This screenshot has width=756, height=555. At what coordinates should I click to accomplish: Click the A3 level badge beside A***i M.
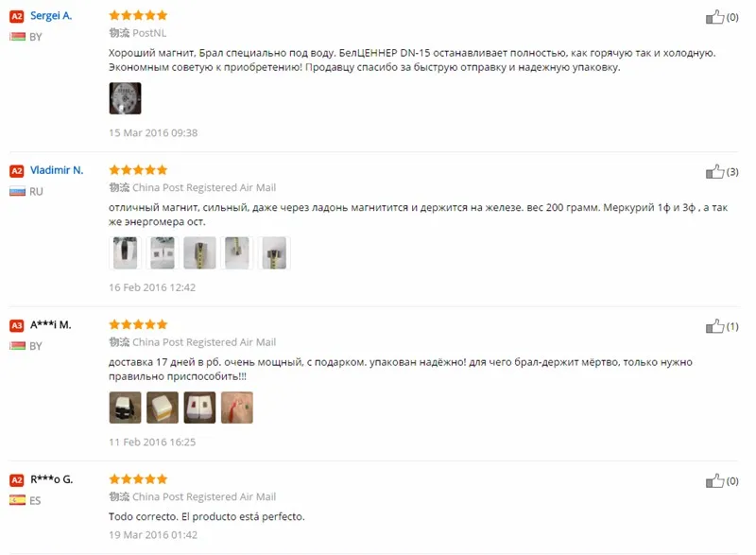[17, 325]
